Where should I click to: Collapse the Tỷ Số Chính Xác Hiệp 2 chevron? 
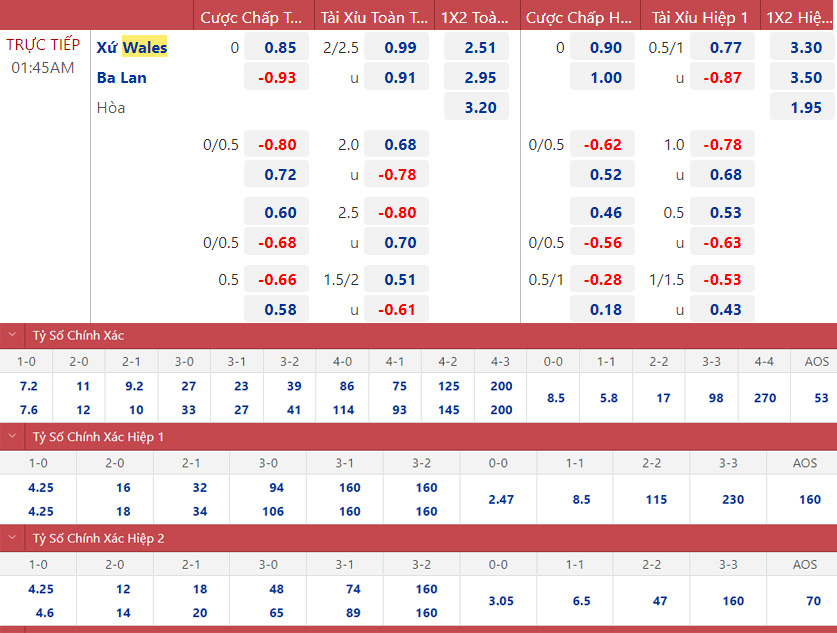pyautogui.click(x=13, y=538)
